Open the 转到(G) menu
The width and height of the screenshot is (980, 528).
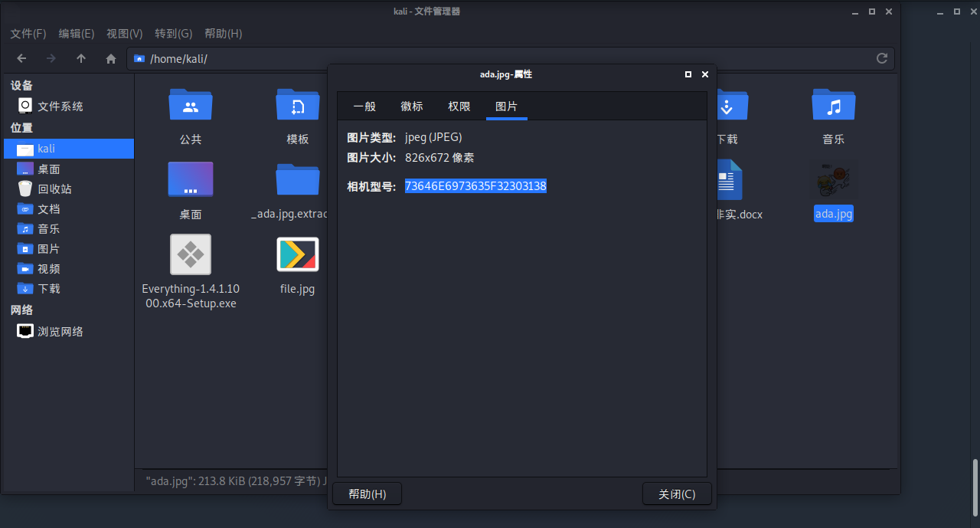(x=174, y=34)
